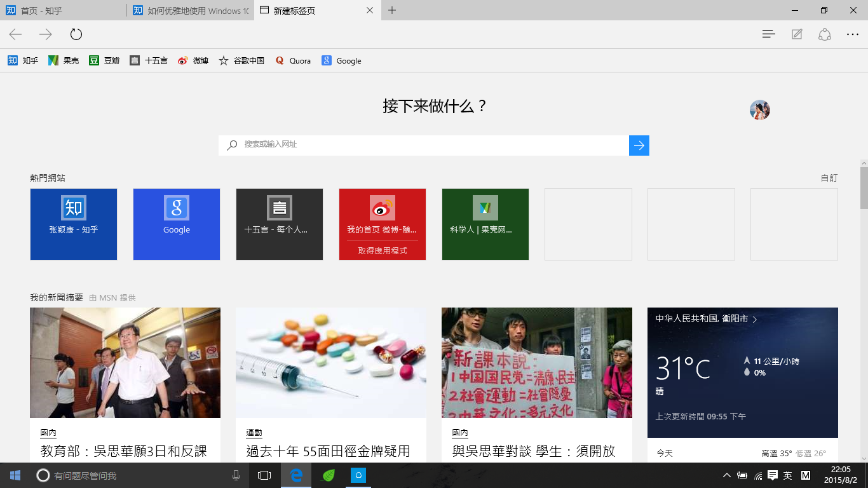Open the 谷歌中国 favorites bar bookmark

[x=241, y=61]
